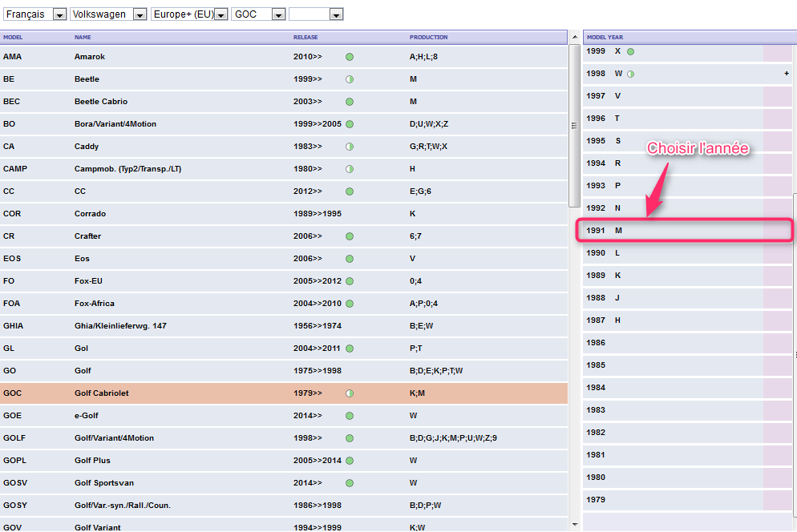Click the plus sign in 1998 row
Image resolution: width=797 pixels, height=532 pixels.
(787, 74)
